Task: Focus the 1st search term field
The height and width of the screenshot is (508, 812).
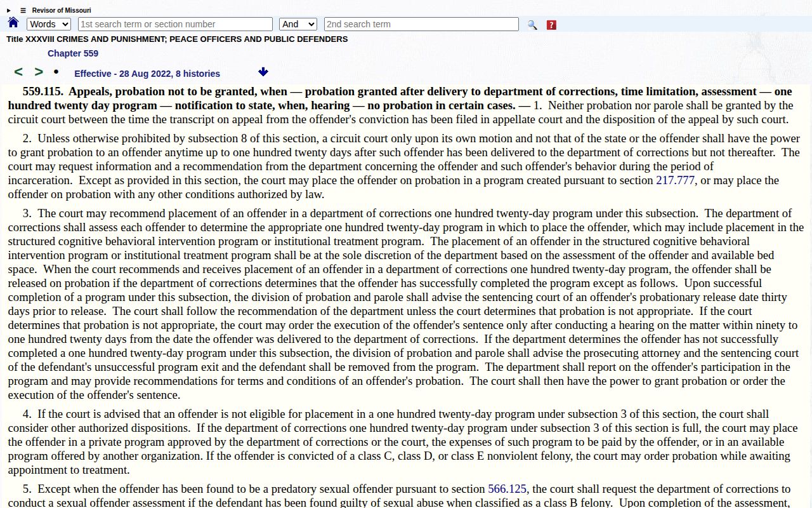Action: click(x=175, y=24)
